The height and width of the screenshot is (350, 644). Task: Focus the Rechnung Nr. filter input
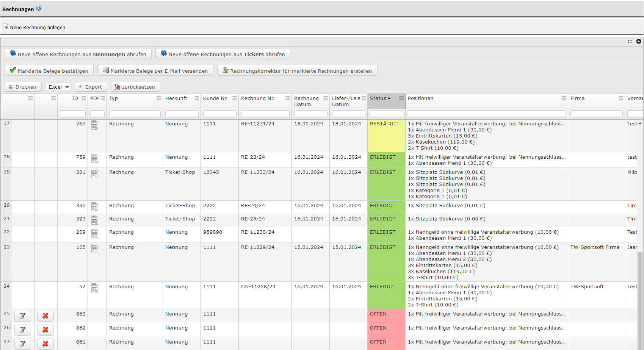coord(265,114)
